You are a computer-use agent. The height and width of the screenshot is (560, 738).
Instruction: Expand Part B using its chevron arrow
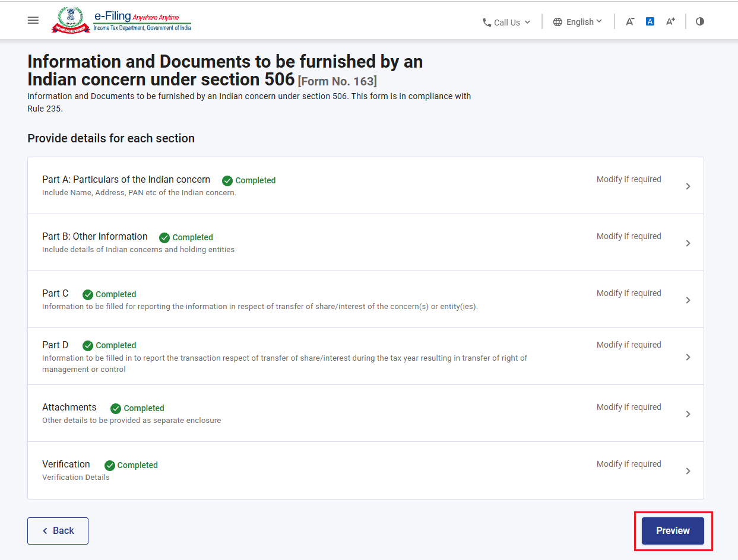point(688,243)
